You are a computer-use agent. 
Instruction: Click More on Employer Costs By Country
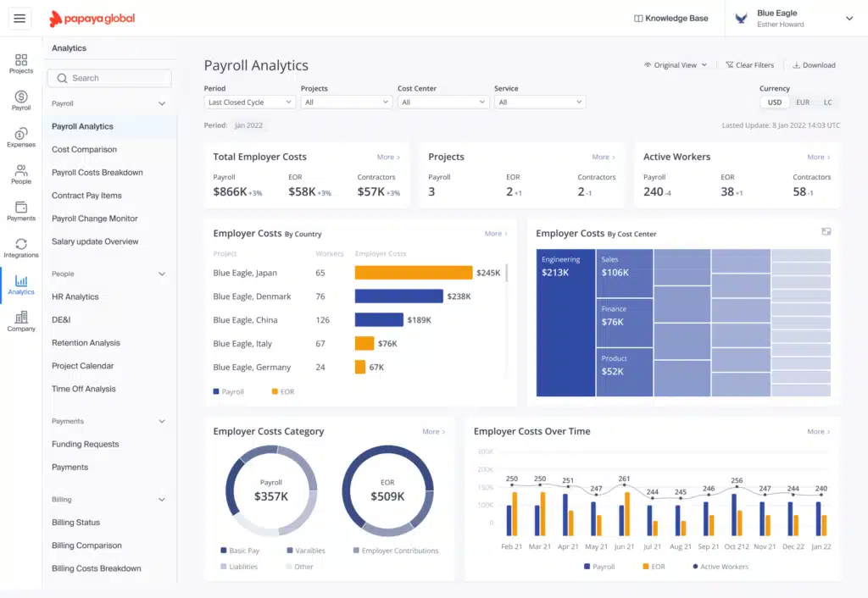point(493,233)
